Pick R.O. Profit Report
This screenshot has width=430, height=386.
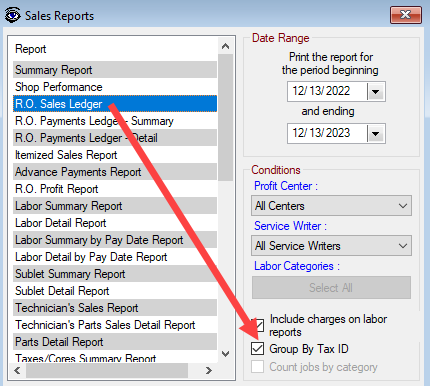pyautogui.click(x=115, y=189)
